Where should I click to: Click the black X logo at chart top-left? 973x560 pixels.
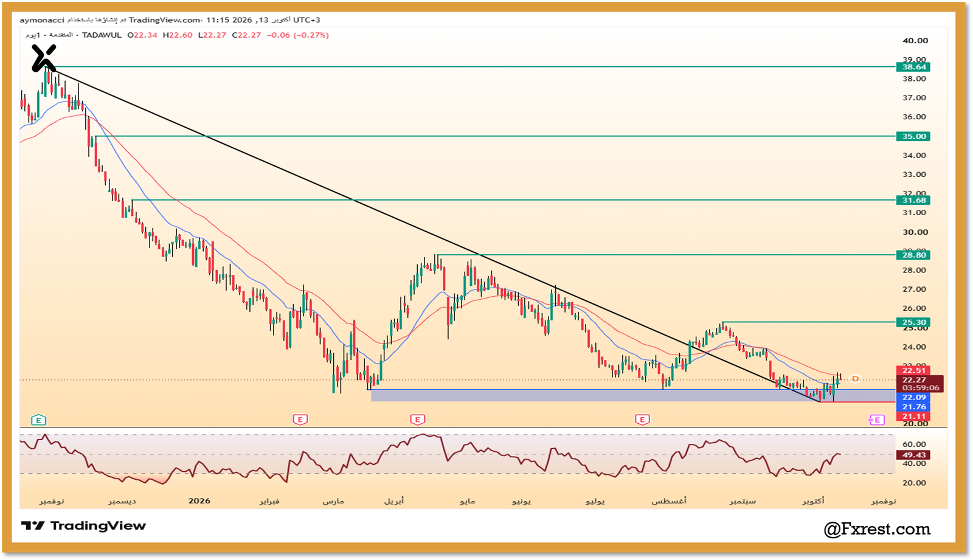click(44, 58)
